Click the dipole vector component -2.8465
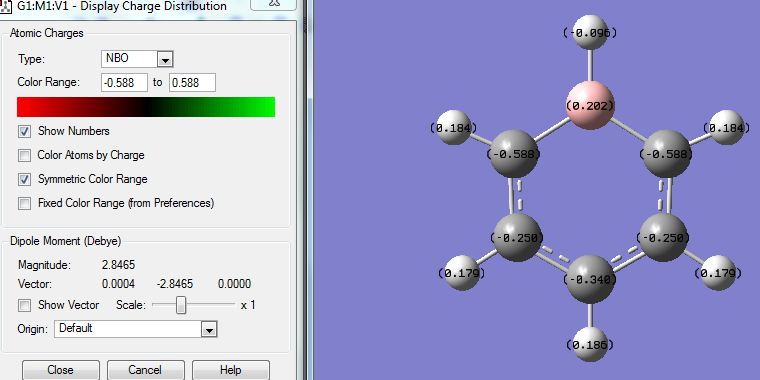760x380 pixels. coord(174,284)
